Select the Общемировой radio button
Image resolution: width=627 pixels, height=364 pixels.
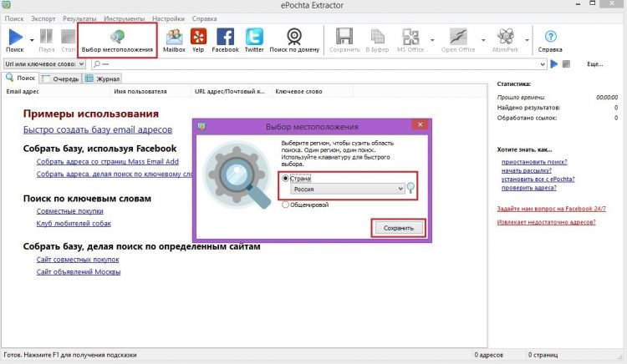[285, 205]
